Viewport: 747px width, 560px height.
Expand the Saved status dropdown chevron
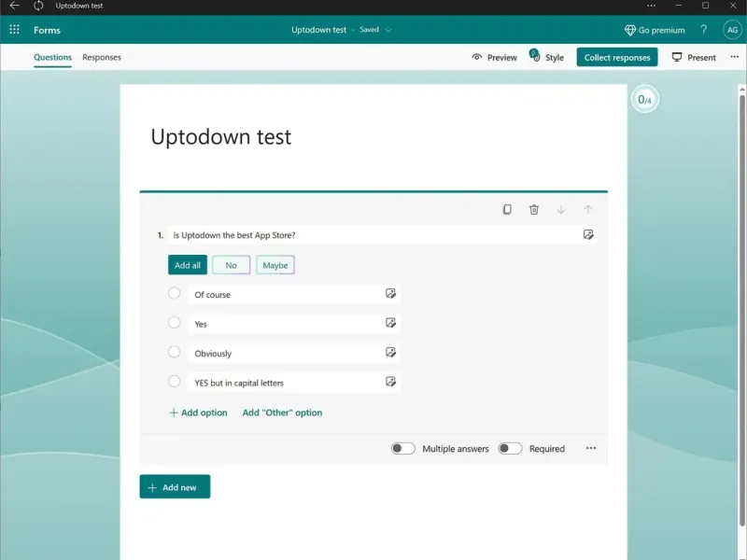(x=388, y=30)
